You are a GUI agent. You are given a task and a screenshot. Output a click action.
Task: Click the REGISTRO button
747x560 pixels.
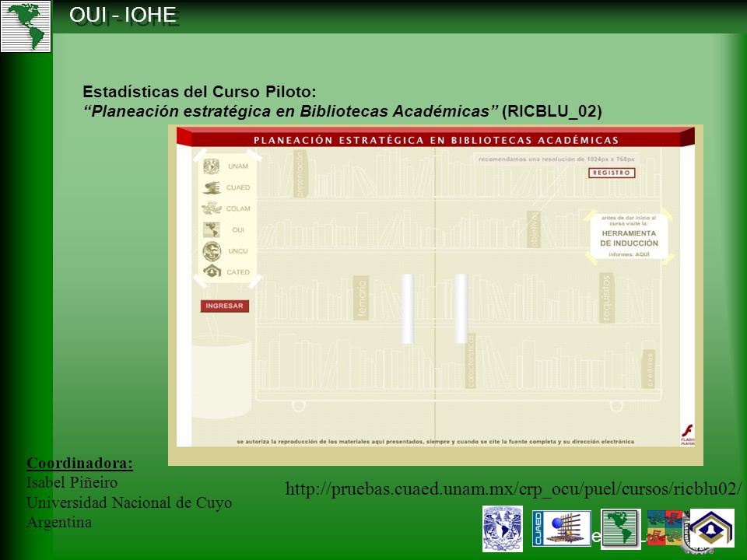(x=612, y=173)
